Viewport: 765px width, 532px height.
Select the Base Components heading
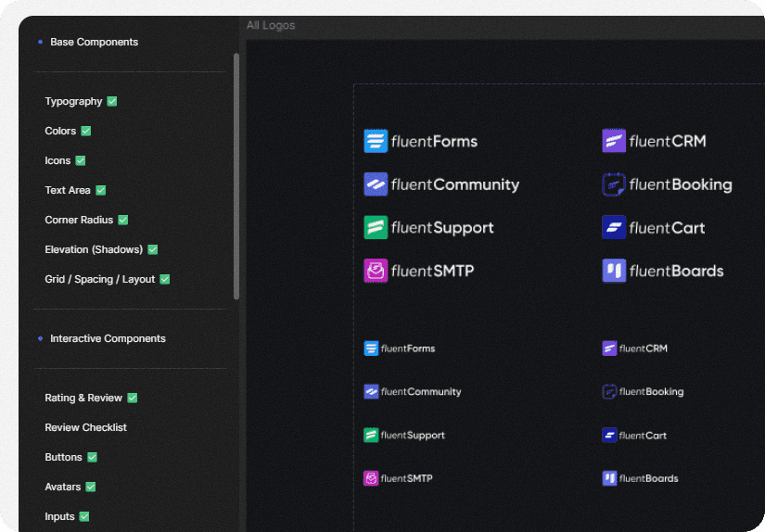point(95,42)
